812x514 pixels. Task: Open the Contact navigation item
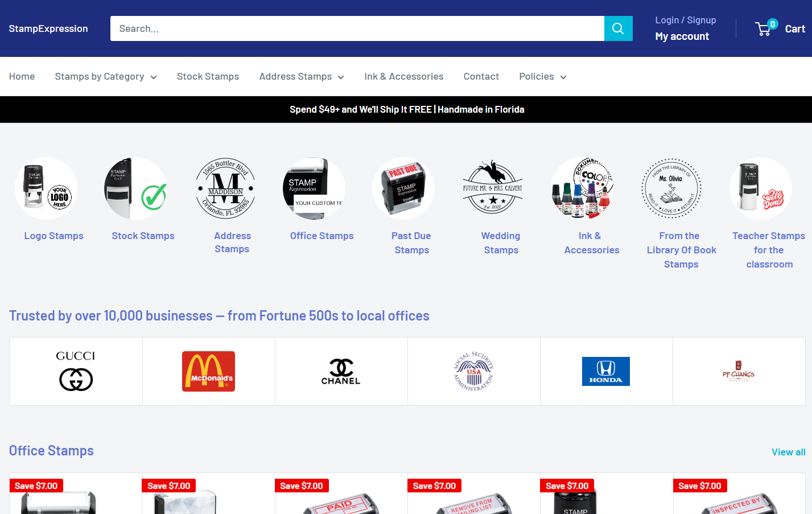(481, 76)
